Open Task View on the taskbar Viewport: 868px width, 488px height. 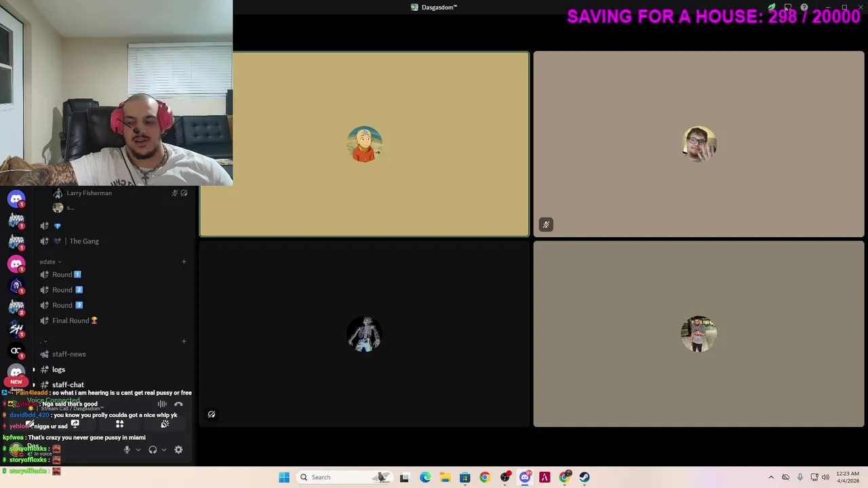(x=404, y=477)
